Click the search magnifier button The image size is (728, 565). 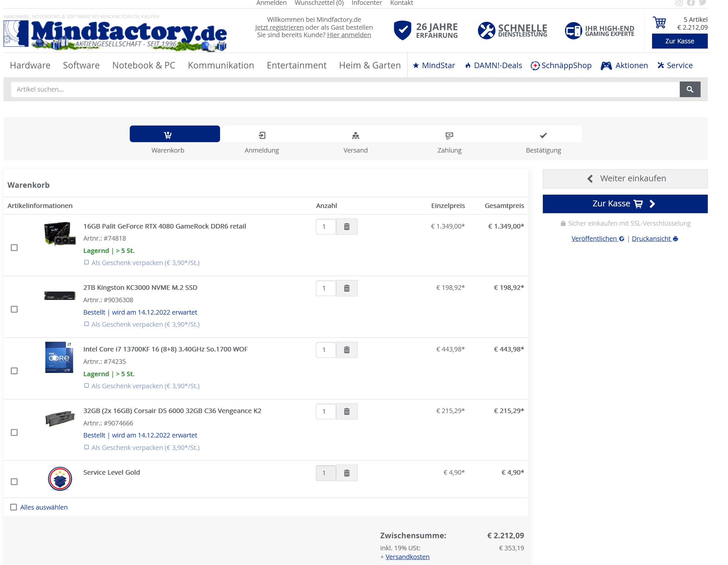click(690, 89)
